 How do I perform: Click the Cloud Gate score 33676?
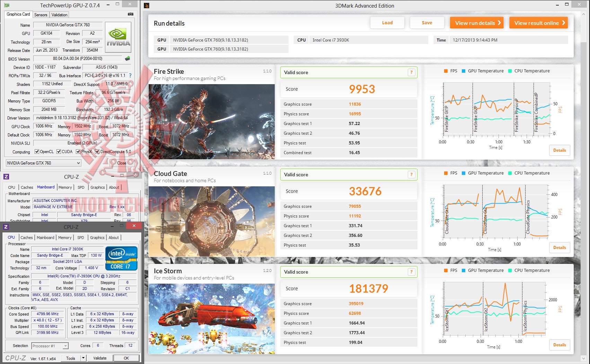pos(365,191)
